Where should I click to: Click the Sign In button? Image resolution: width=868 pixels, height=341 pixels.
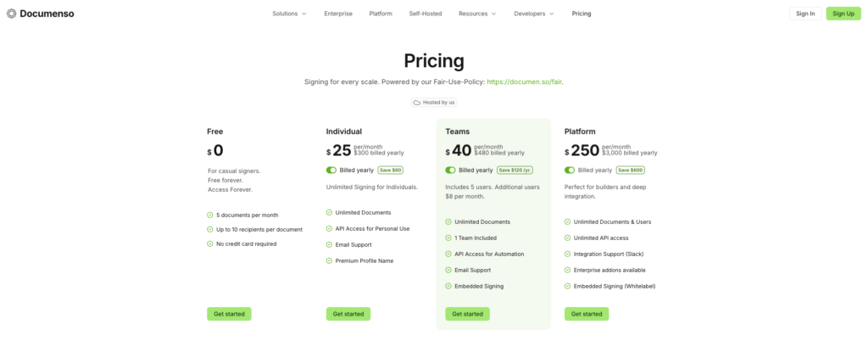tap(805, 14)
